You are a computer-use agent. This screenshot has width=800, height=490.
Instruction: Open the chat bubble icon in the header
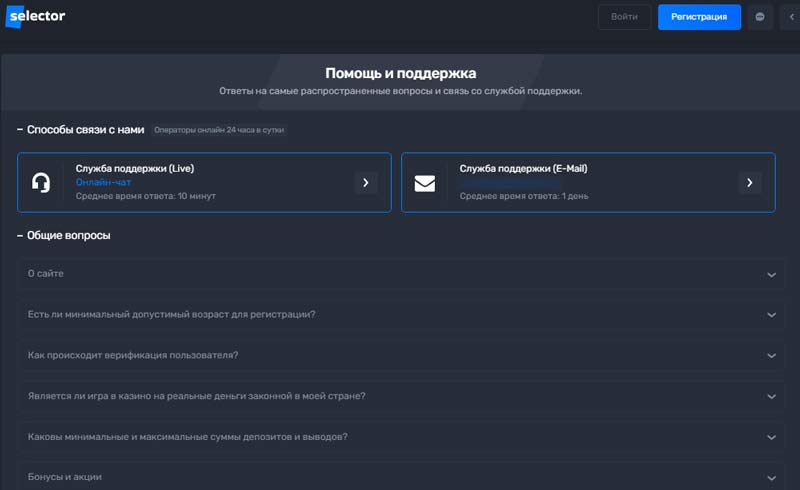click(x=760, y=17)
